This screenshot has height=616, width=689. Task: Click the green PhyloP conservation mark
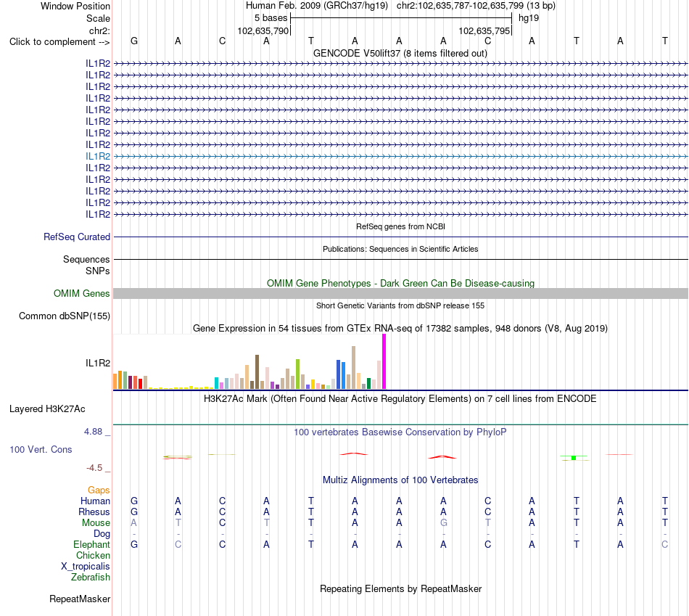coord(574,458)
